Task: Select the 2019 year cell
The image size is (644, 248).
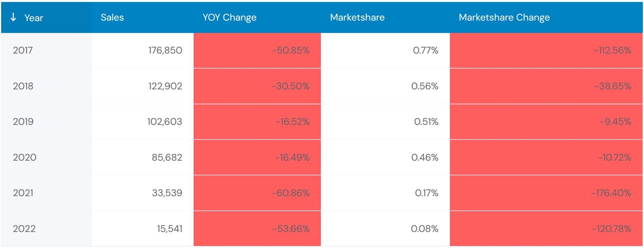Action: pyautogui.click(x=23, y=122)
